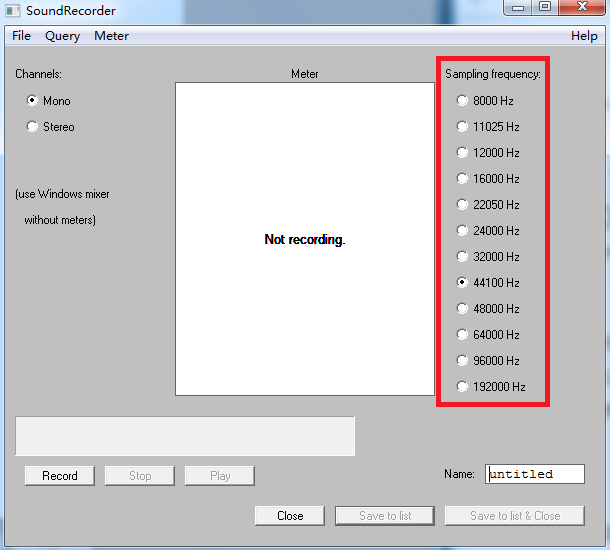Open the File menu

[21, 36]
